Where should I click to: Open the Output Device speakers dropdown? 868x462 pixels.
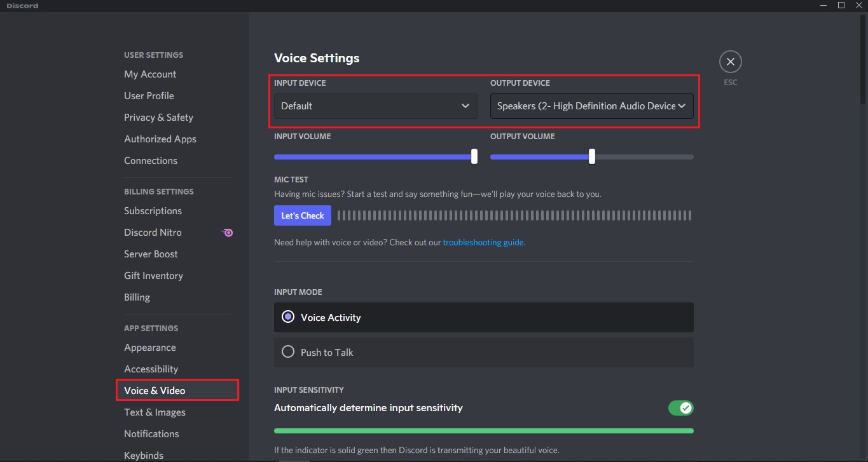point(591,106)
